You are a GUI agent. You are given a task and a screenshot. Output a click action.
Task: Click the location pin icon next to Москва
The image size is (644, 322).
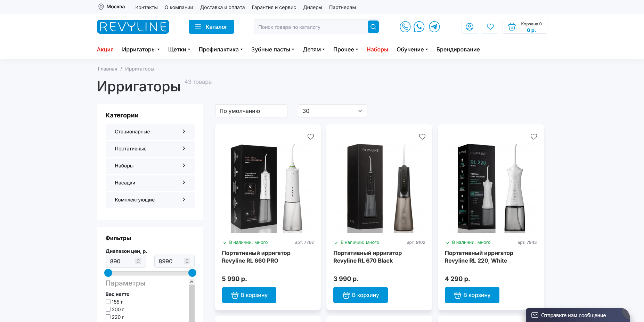pos(101,7)
